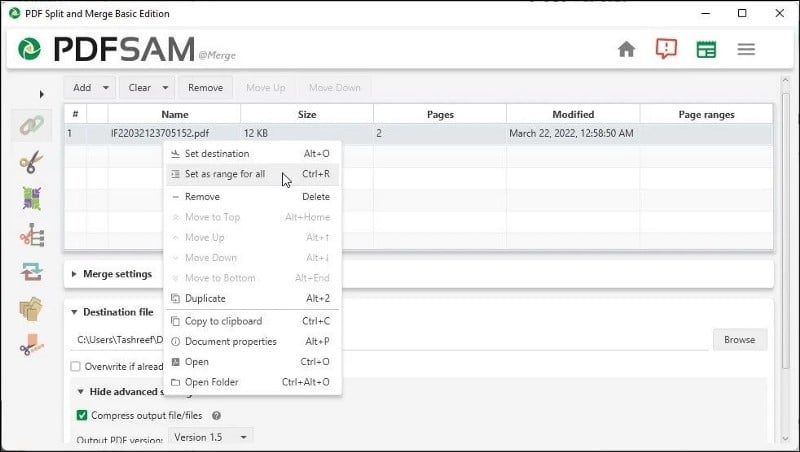
Task: Click the Duplicate entry icon
Action: (x=175, y=298)
